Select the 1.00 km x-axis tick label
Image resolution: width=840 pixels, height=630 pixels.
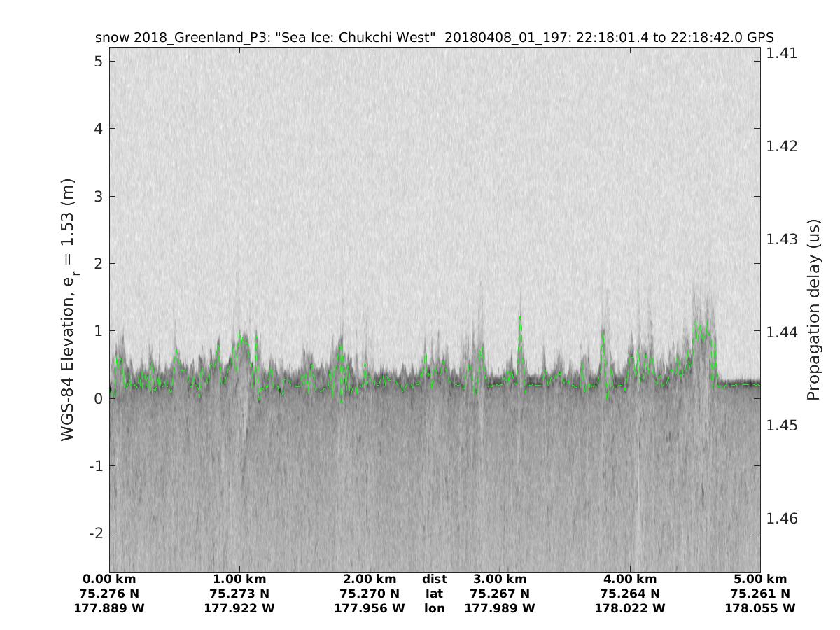pos(239,580)
